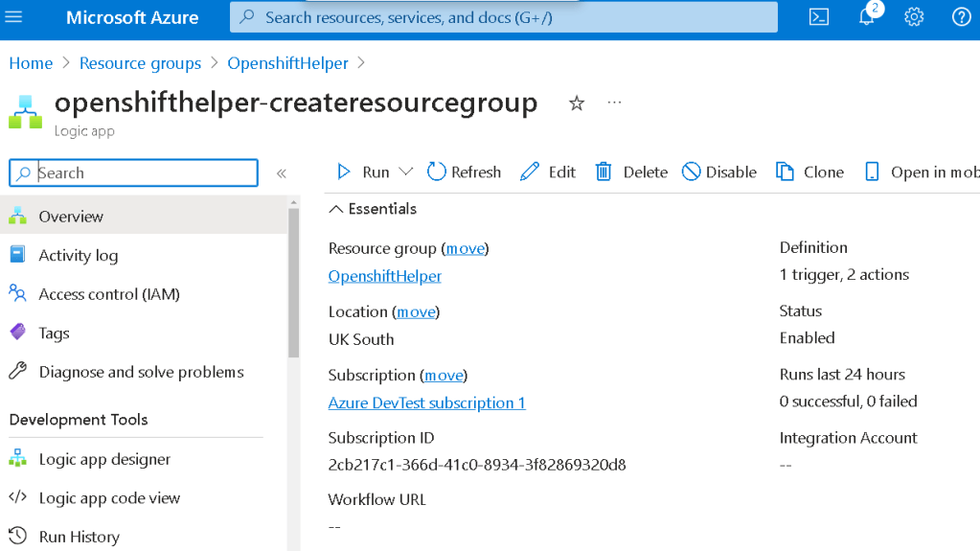Viewport: 980px width, 551px height.
Task: Go to Resource groups breadcrumb
Action: tap(140, 63)
